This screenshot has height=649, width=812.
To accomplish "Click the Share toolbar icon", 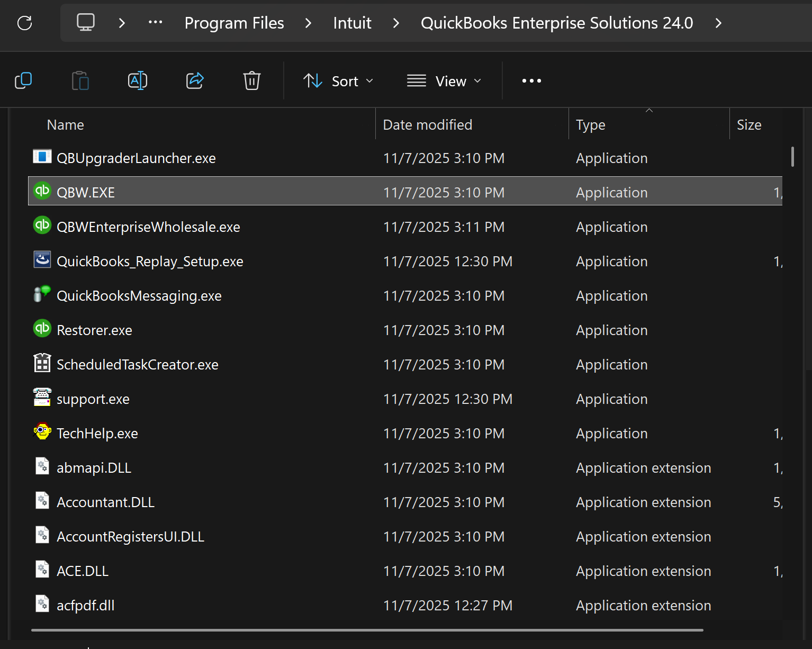I will (195, 80).
